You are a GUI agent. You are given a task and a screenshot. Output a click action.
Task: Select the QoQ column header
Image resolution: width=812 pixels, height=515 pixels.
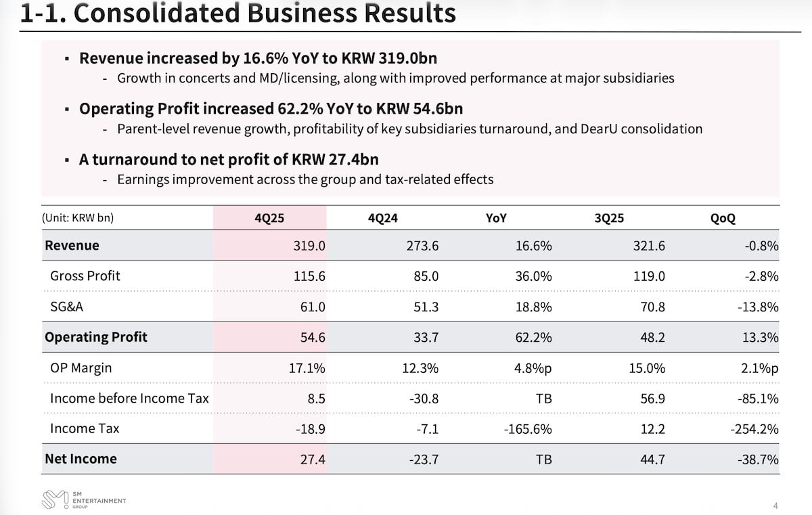[x=723, y=218]
